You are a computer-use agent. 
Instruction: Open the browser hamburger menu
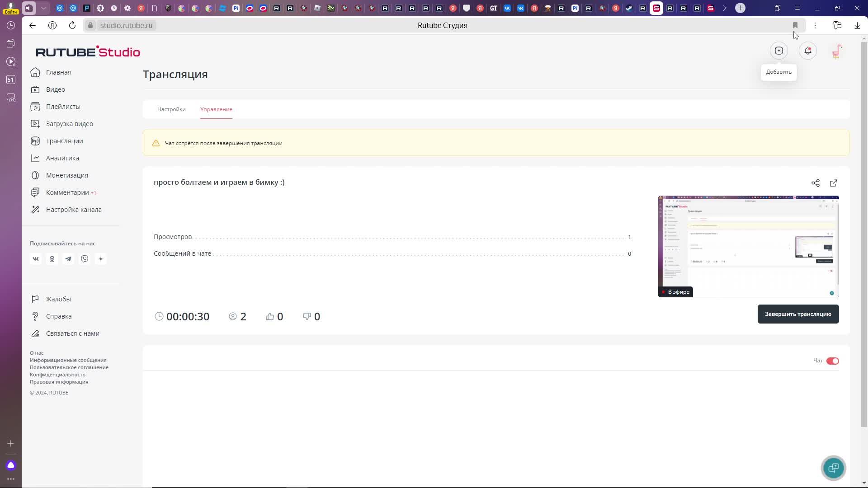tap(797, 8)
